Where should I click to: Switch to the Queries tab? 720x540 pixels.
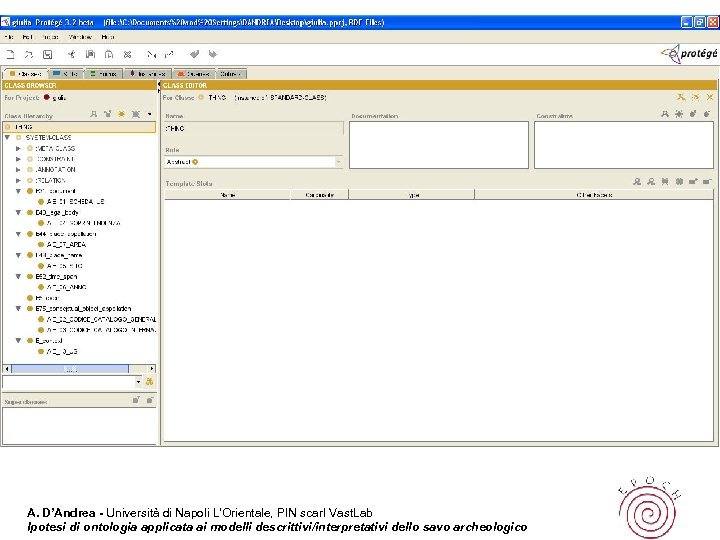point(194,73)
